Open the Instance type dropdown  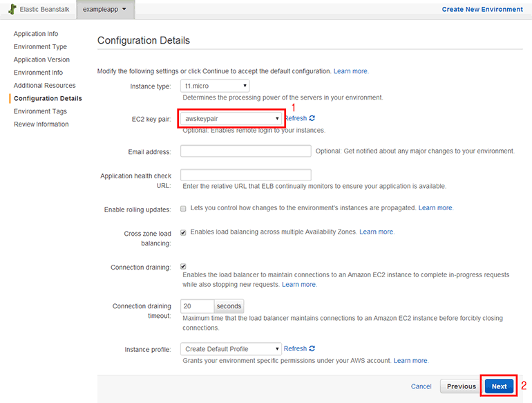(214, 86)
